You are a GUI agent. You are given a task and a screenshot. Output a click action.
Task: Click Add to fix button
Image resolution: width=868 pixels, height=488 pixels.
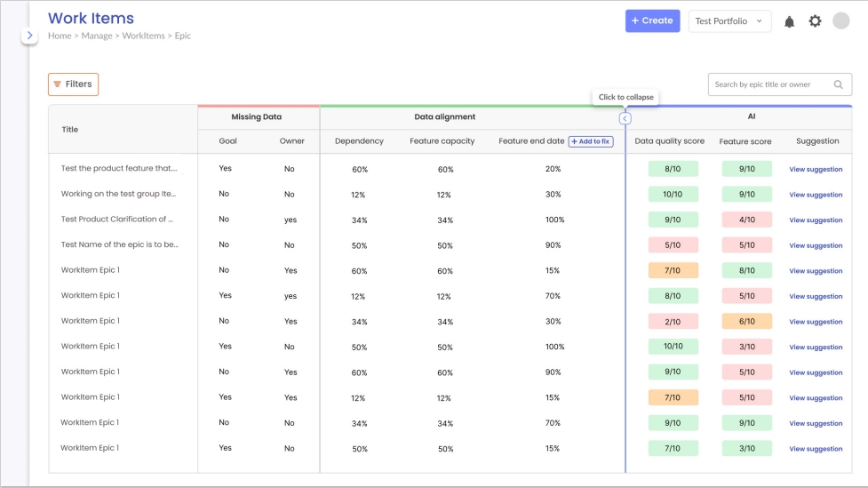pos(591,141)
